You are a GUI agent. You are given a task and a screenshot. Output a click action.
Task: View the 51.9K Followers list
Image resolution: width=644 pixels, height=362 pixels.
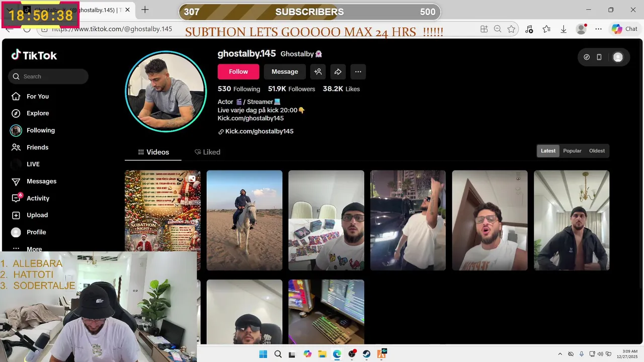point(291,89)
